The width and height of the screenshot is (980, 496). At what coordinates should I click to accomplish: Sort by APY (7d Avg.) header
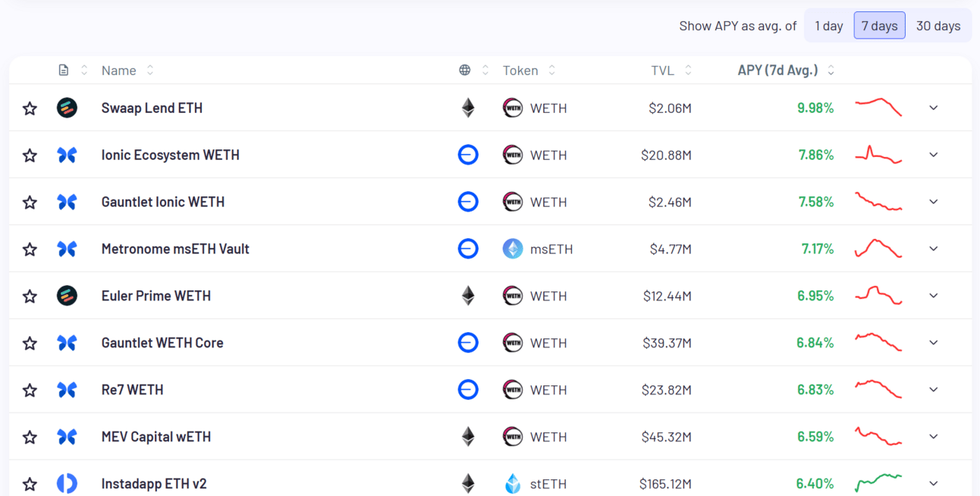[786, 71]
